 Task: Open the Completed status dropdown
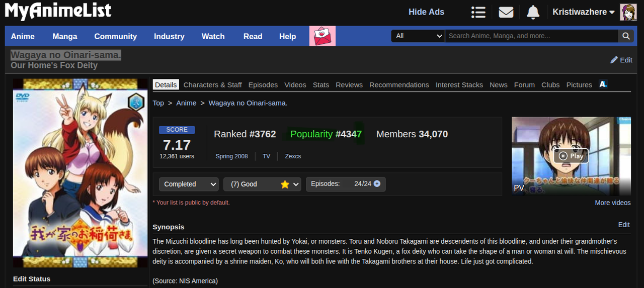click(x=189, y=184)
